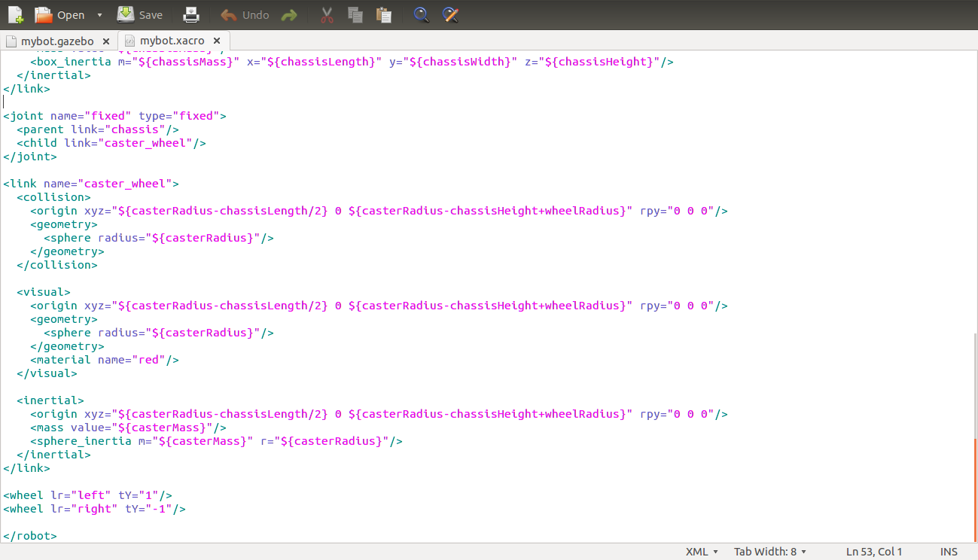This screenshot has width=978, height=560.
Task: Click the material name="red" line
Action: coord(105,360)
